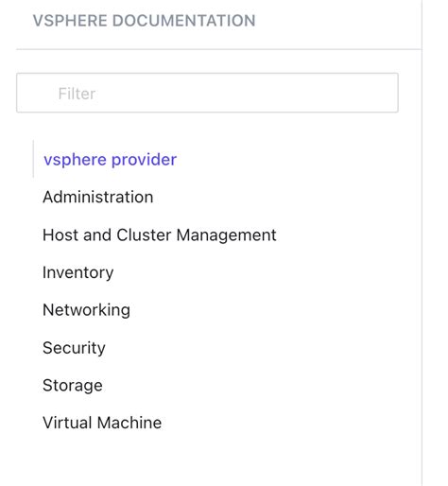
Task: Expand the Administration section
Action: point(98,197)
